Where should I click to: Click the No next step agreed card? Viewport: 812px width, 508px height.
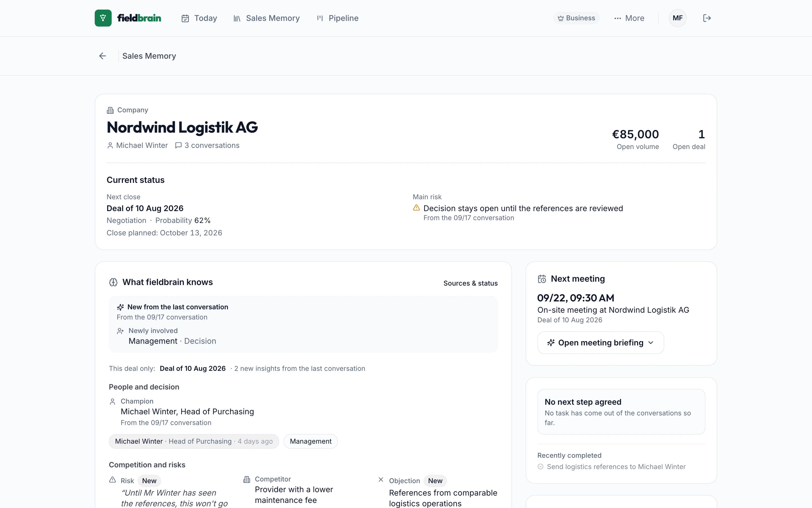[x=621, y=412]
